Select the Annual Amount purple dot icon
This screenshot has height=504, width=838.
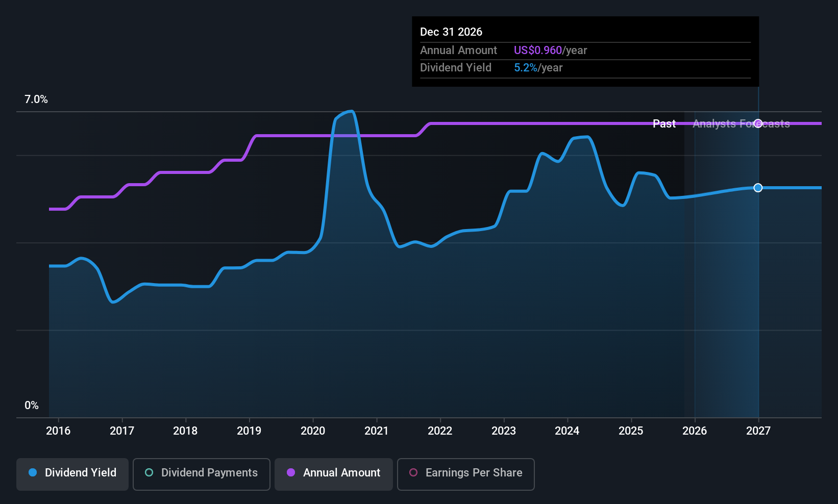click(x=290, y=473)
